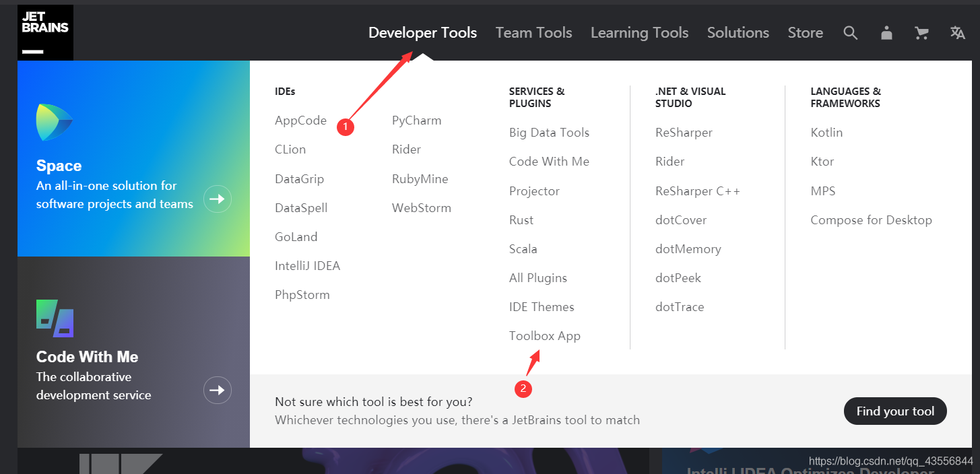Click the SERVICES & PLUGINS heading

pyautogui.click(x=537, y=98)
